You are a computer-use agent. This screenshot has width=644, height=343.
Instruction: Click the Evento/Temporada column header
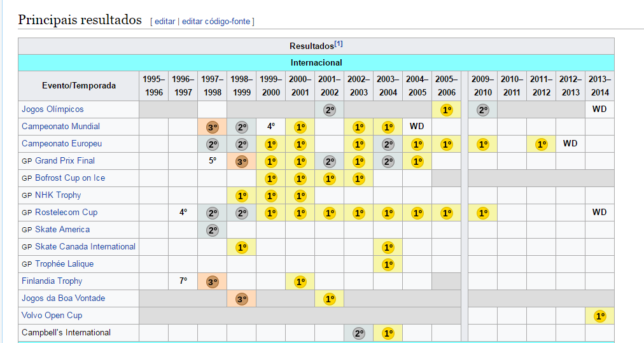click(79, 86)
